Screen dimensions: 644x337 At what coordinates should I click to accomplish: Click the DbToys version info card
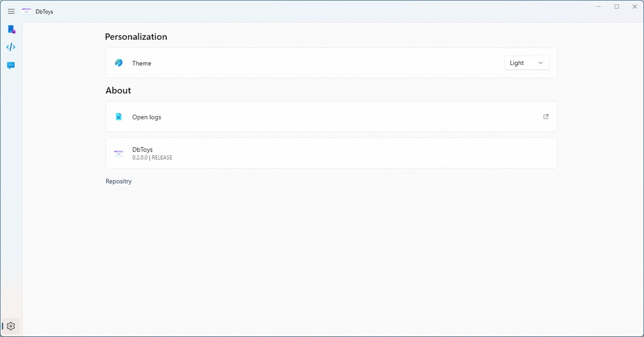tap(331, 152)
